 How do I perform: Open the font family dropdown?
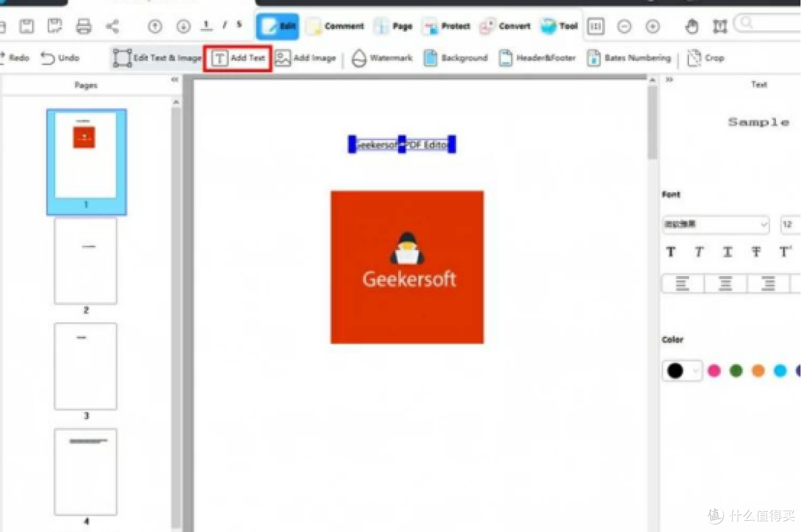pos(715,224)
